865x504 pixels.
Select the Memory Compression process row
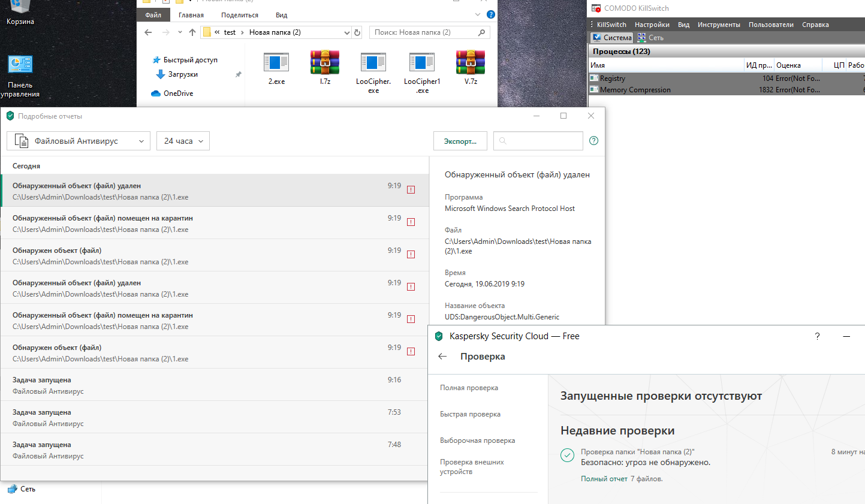(727, 90)
